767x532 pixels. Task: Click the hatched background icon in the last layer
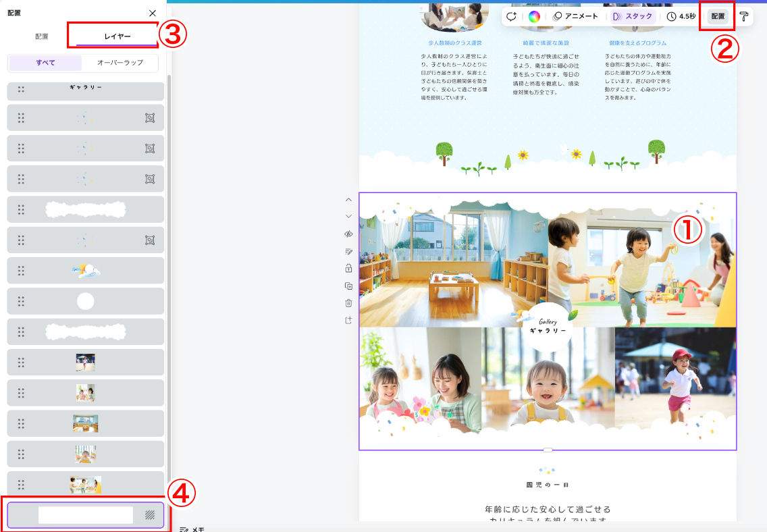coord(150,515)
